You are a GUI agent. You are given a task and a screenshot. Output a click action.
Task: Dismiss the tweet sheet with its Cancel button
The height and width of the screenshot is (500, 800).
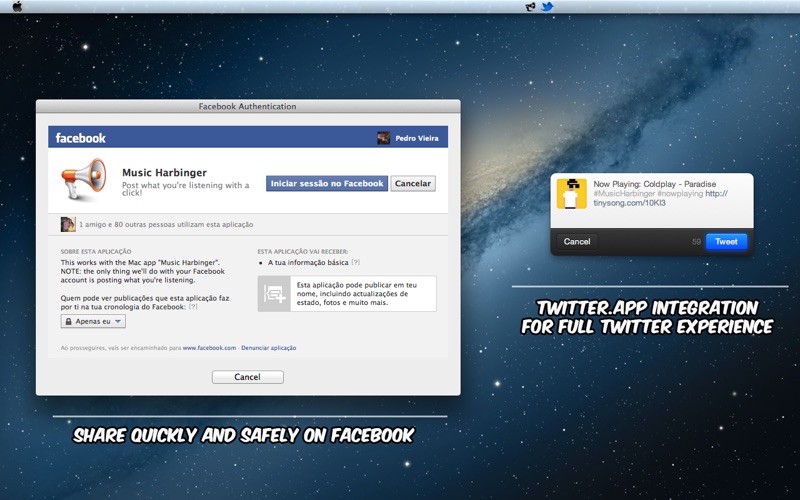tap(577, 241)
